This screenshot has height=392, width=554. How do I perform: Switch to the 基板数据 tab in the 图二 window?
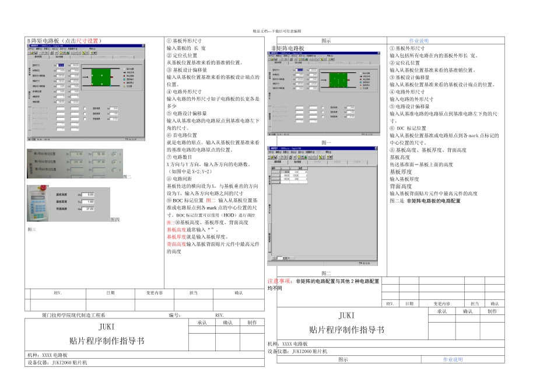click(x=278, y=162)
